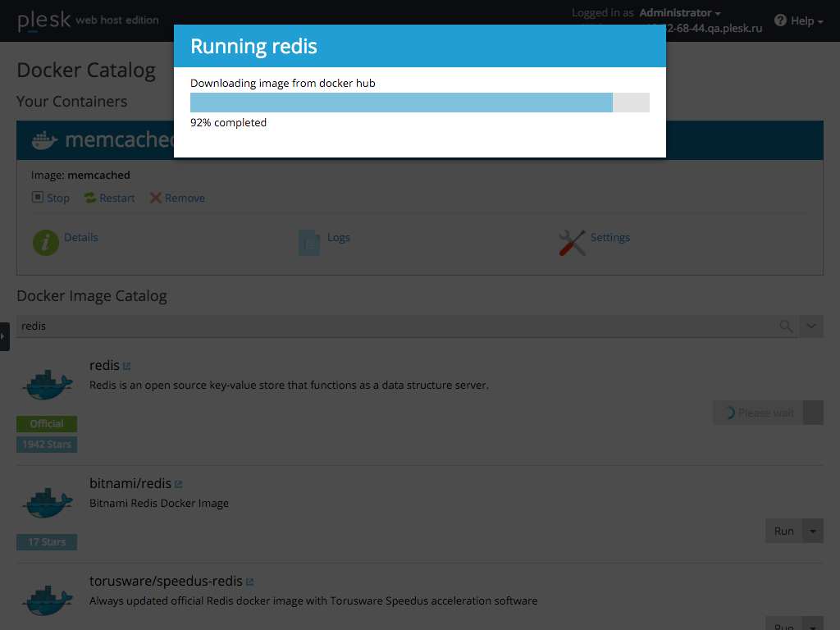
Task: Open the Help menu
Action: 797,21
